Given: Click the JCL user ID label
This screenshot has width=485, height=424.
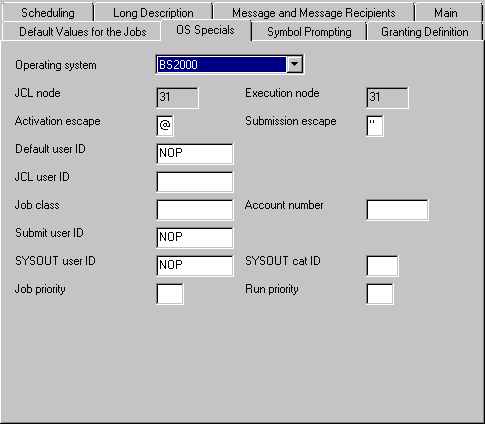Looking at the screenshot, I should (x=42, y=177).
